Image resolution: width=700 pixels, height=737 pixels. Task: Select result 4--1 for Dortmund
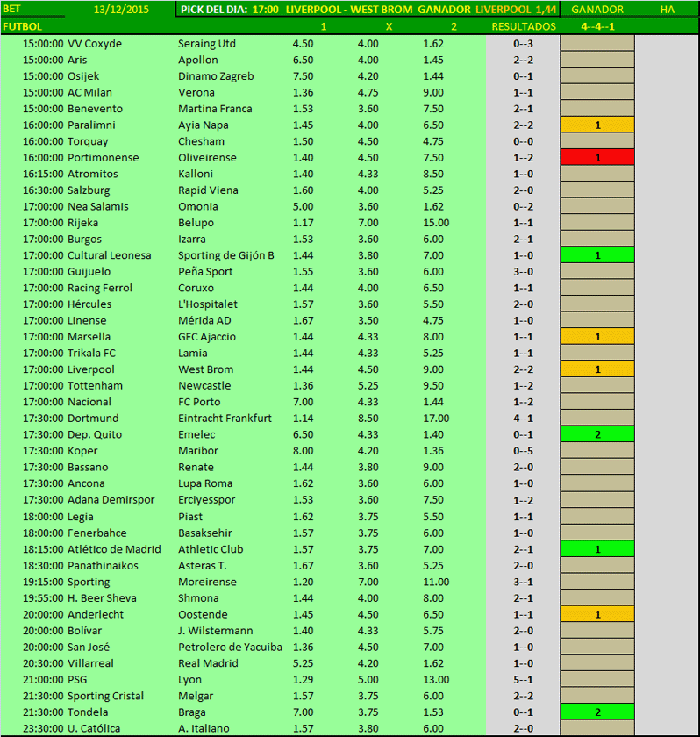[x=523, y=419]
